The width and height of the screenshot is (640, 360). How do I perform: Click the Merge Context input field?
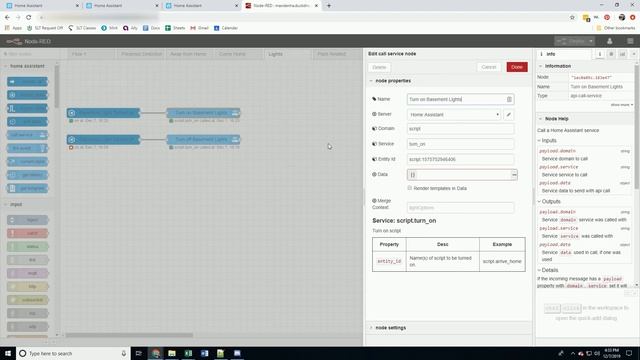point(460,207)
